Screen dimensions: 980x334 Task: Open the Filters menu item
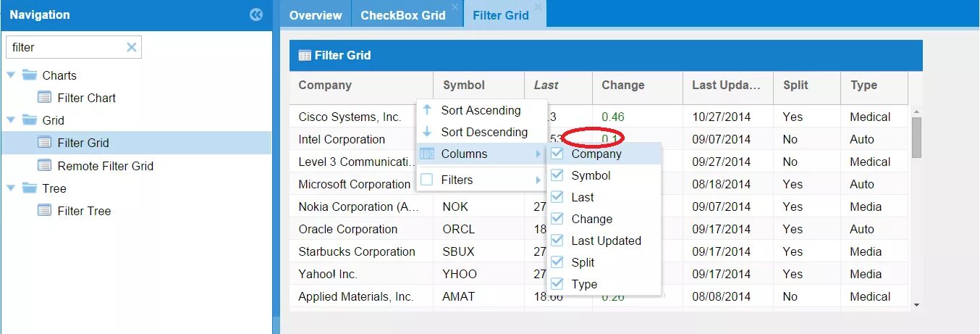482,180
